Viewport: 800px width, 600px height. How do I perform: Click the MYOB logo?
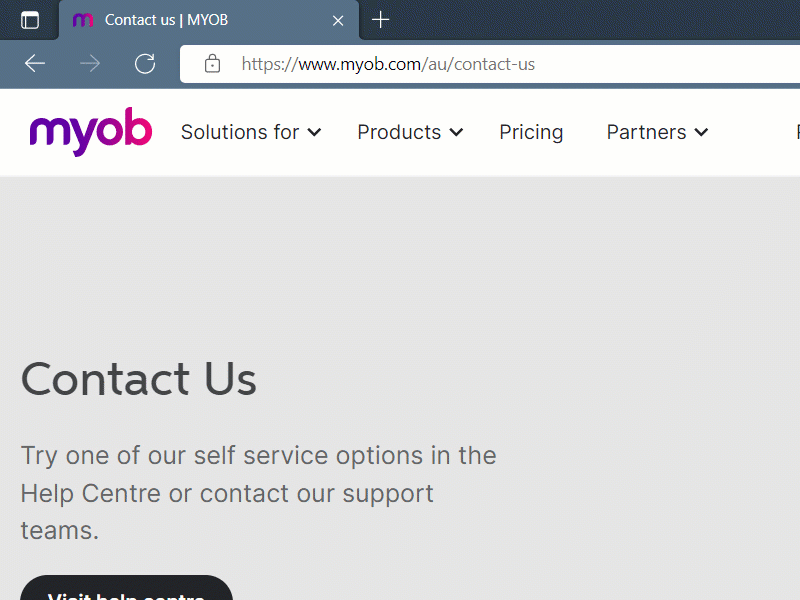(91, 132)
